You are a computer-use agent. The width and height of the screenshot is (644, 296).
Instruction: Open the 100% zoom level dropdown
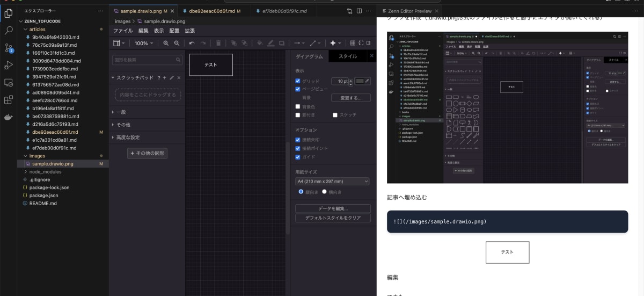144,43
